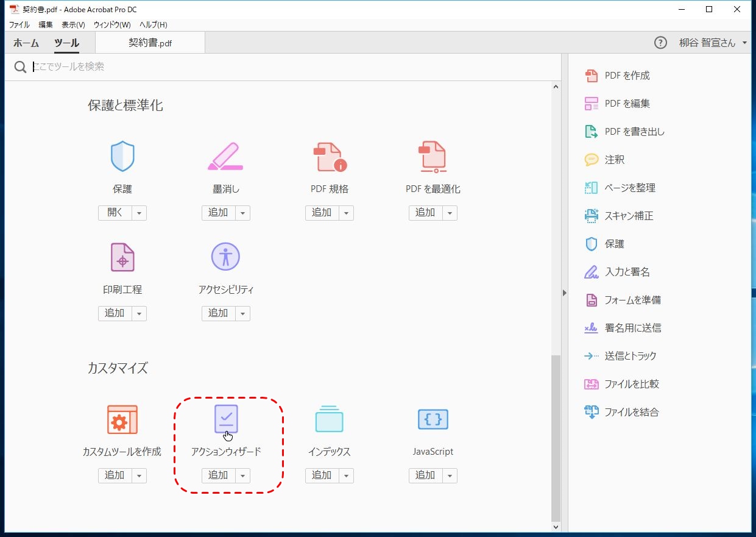Open PDF を書き出し in right pane
The width and height of the screenshot is (756, 537).
point(624,132)
